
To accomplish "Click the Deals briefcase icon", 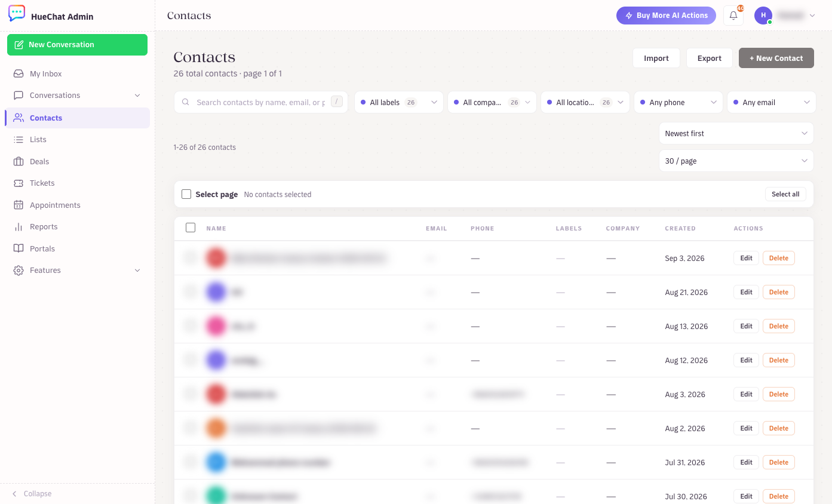I will (19, 161).
